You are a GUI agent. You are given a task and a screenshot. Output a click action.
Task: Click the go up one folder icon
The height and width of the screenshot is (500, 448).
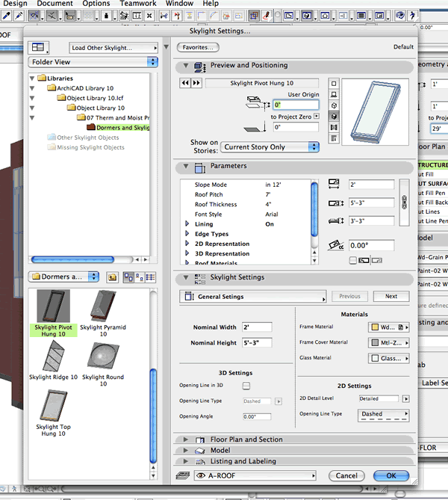112,277
